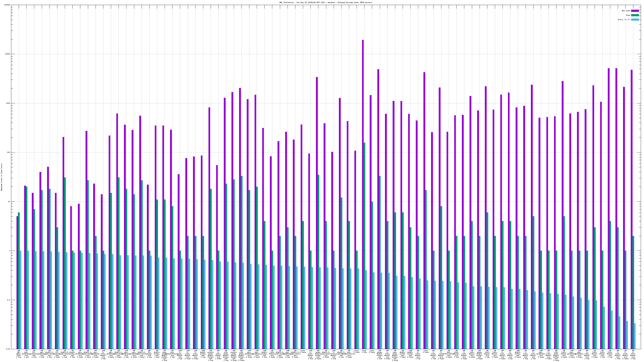Click the 'Score (0..1)' legend text

point(624,20)
